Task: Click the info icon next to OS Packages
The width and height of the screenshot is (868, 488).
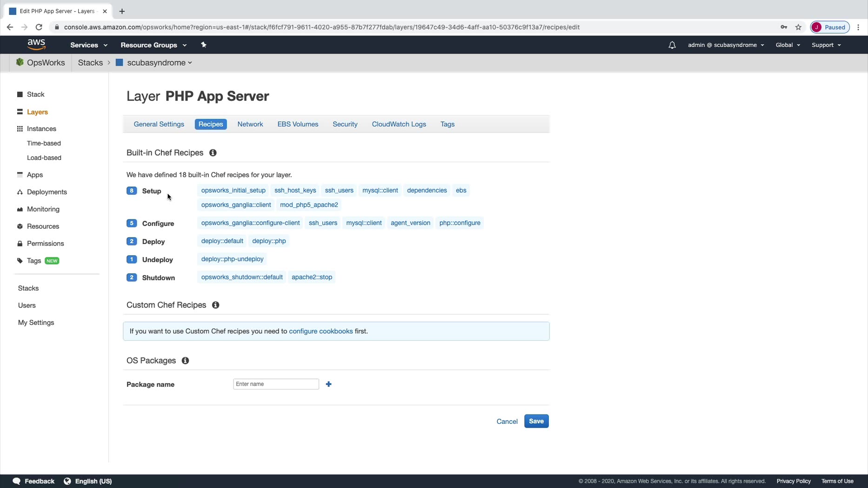Action: 185,361
